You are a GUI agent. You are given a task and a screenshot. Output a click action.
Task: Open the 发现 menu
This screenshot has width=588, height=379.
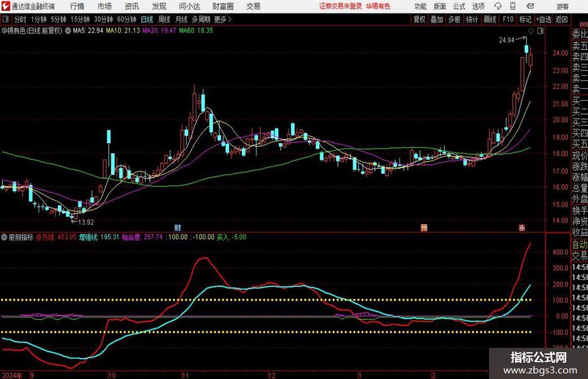point(159,6)
